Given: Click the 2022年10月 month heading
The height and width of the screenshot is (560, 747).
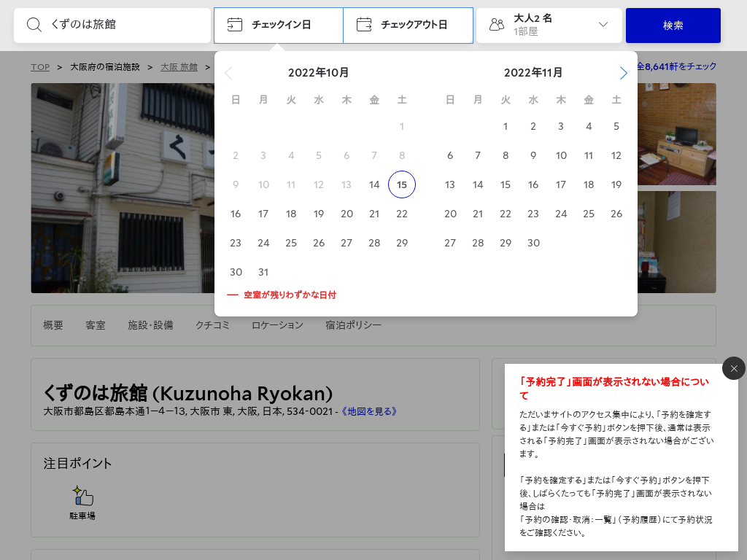Looking at the screenshot, I should [319, 73].
